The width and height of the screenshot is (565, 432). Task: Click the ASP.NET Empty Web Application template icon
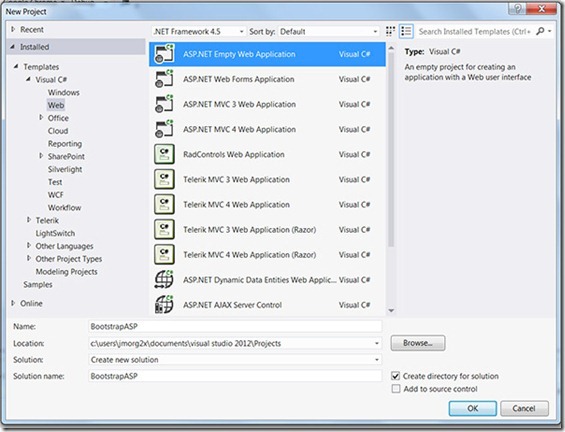coord(164,54)
